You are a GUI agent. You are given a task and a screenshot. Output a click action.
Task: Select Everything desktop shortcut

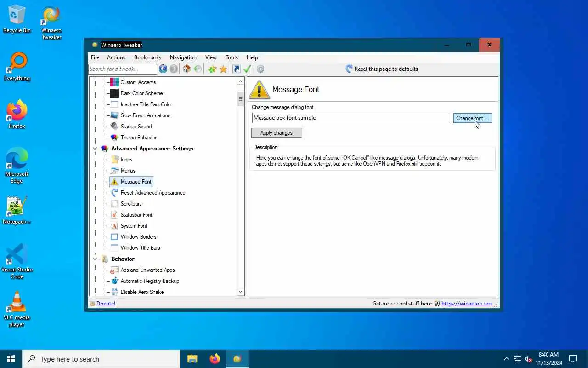[x=17, y=67]
